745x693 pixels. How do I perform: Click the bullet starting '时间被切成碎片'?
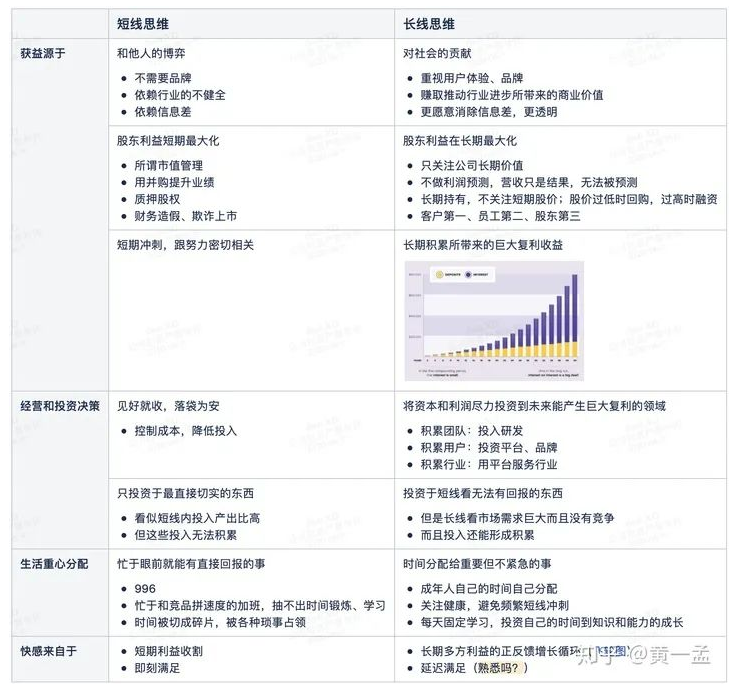(x=220, y=622)
